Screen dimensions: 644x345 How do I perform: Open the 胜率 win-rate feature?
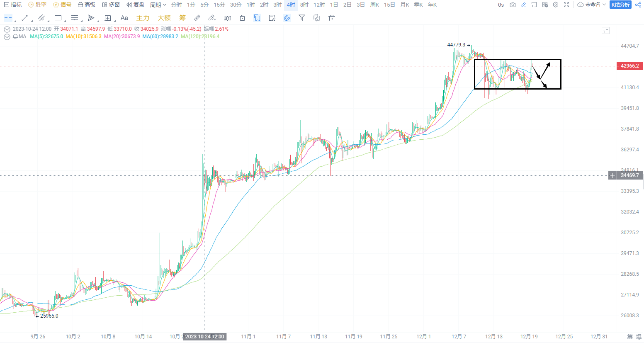(x=37, y=5)
